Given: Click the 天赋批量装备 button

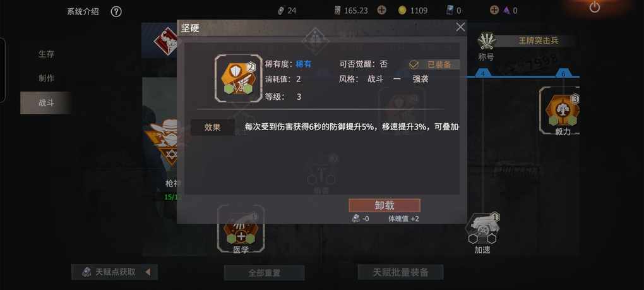Looking at the screenshot, I should [400, 272].
